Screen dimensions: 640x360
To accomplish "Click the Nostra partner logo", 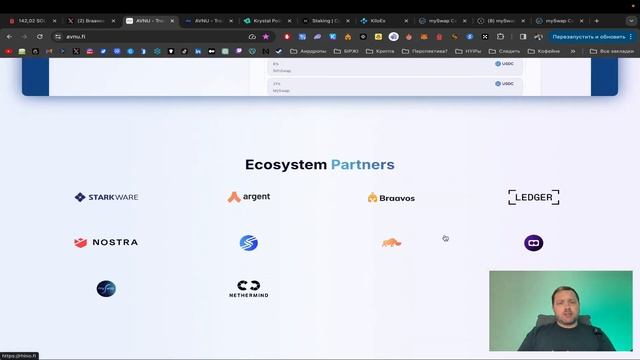I will point(106,242).
